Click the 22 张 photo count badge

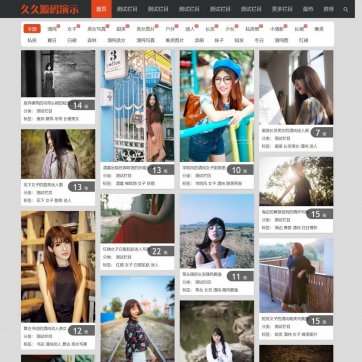coord(161,251)
